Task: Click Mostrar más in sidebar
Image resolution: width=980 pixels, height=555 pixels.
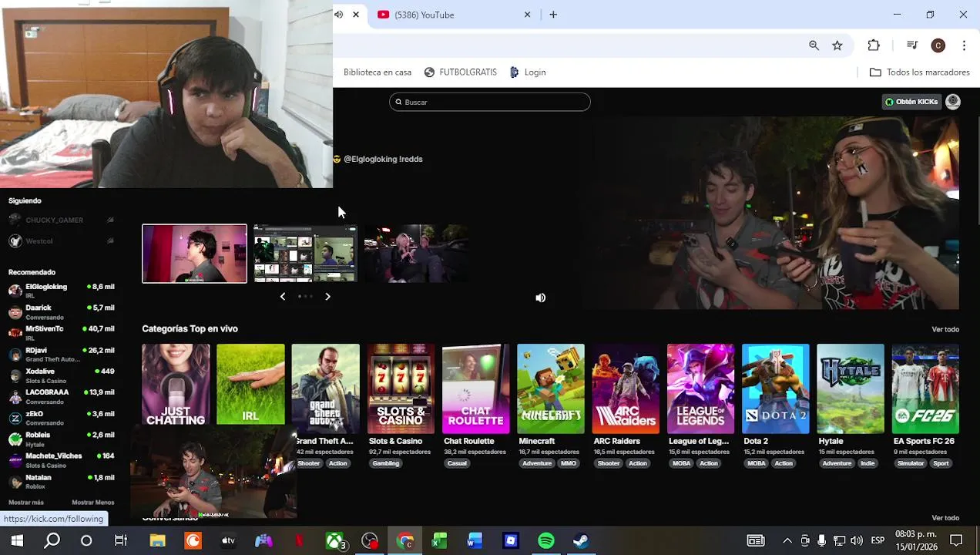Action: 26,503
